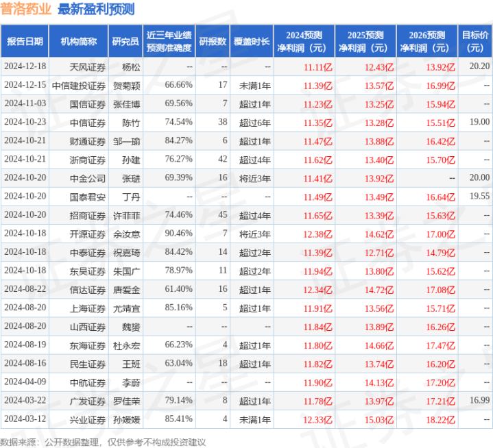Click researcher name 张佳博
493x448 pixels.
tap(127, 104)
